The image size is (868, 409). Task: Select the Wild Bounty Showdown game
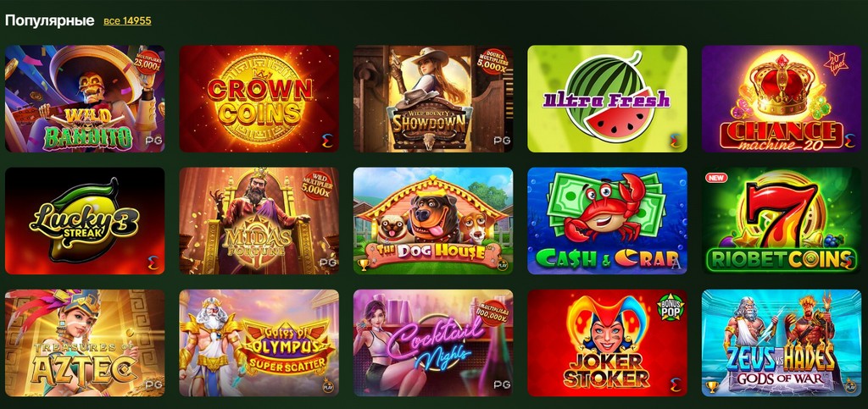pos(433,99)
